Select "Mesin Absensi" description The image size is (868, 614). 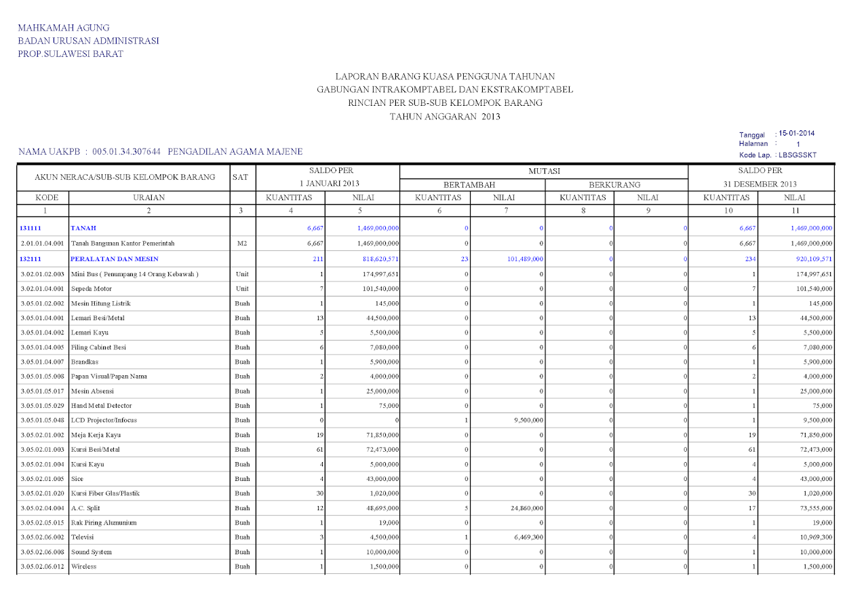[x=92, y=391]
